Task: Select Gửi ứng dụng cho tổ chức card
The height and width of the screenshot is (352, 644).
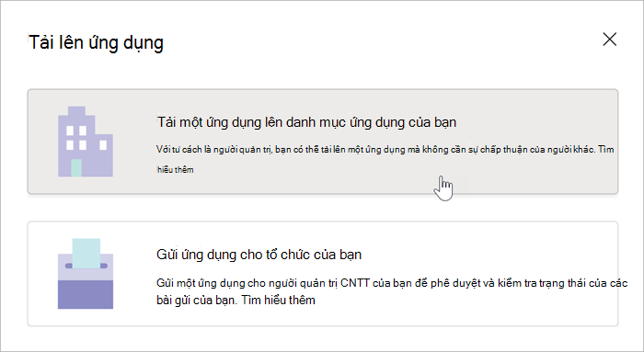Action: [322, 274]
